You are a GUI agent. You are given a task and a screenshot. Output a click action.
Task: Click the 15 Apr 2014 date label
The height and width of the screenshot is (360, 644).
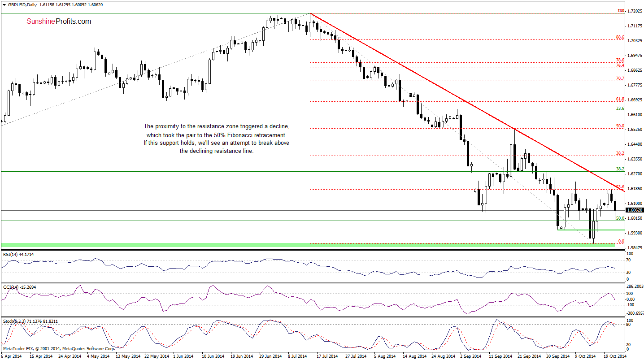pos(42,356)
